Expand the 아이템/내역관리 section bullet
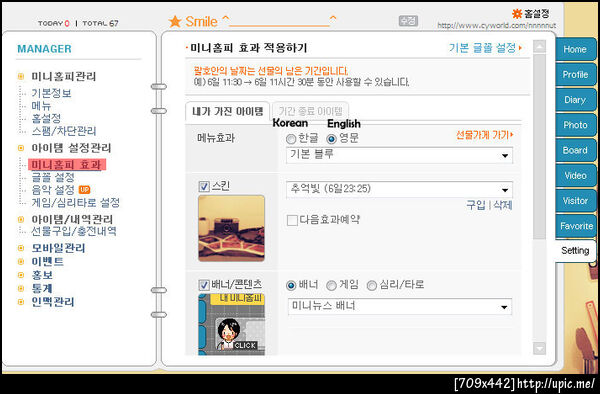600x394 pixels. click(21, 219)
